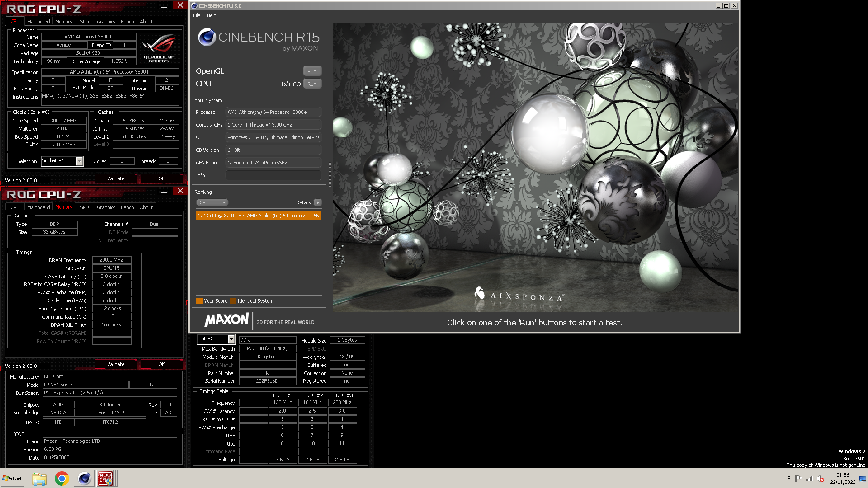Click the memory Size value 32 GBytes
The width and height of the screenshot is (868, 488).
54,232
